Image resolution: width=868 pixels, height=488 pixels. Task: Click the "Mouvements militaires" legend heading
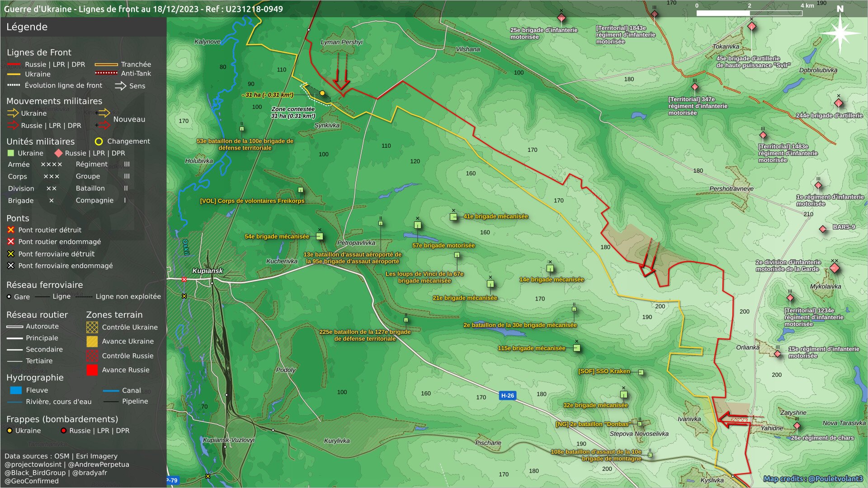click(x=54, y=101)
